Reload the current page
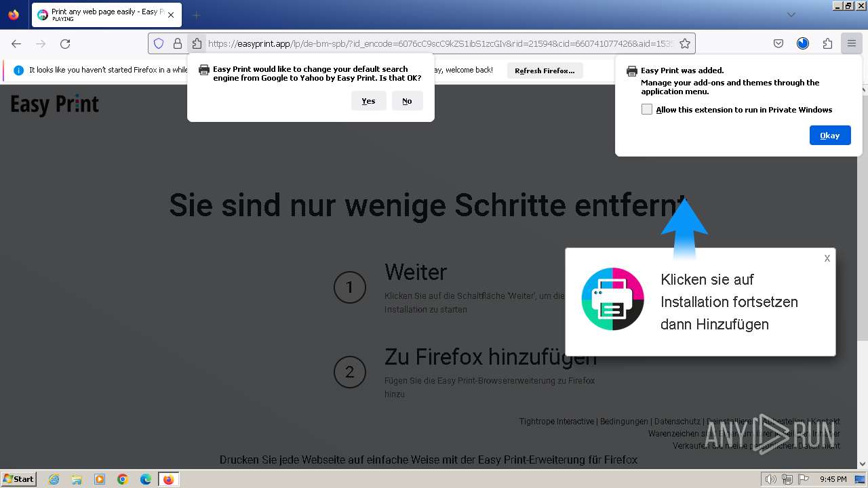The width and height of the screenshot is (868, 488). (65, 43)
